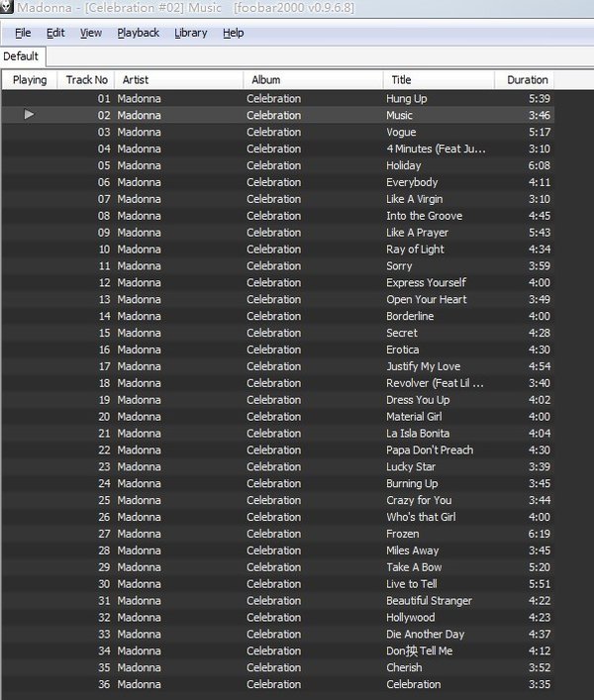Select the track titled Like A Virgin
The height and width of the screenshot is (700, 594).
(x=278, y=199)
